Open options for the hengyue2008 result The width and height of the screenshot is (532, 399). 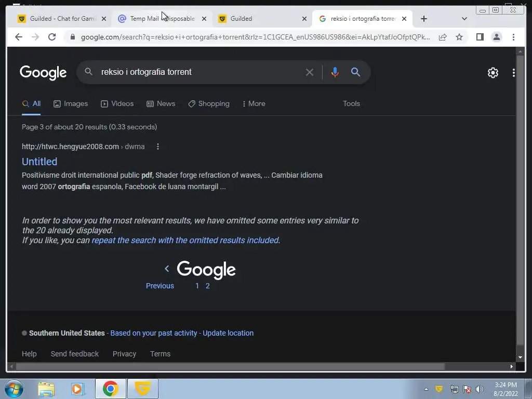pos(158,147)
